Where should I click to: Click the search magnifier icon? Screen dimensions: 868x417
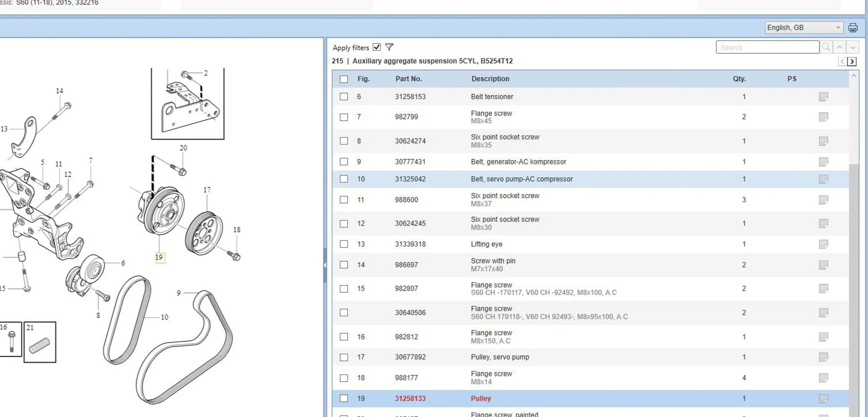pos(826,47)
